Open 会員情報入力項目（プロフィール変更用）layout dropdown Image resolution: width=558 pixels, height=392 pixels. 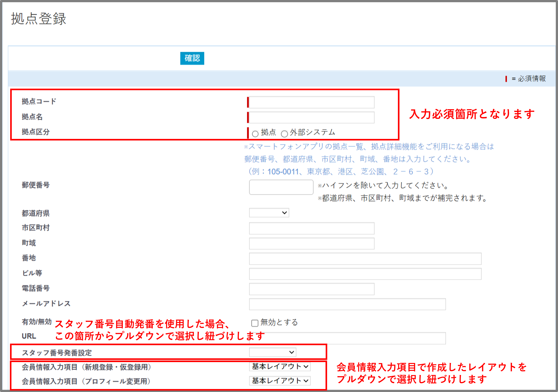[280, 381]
